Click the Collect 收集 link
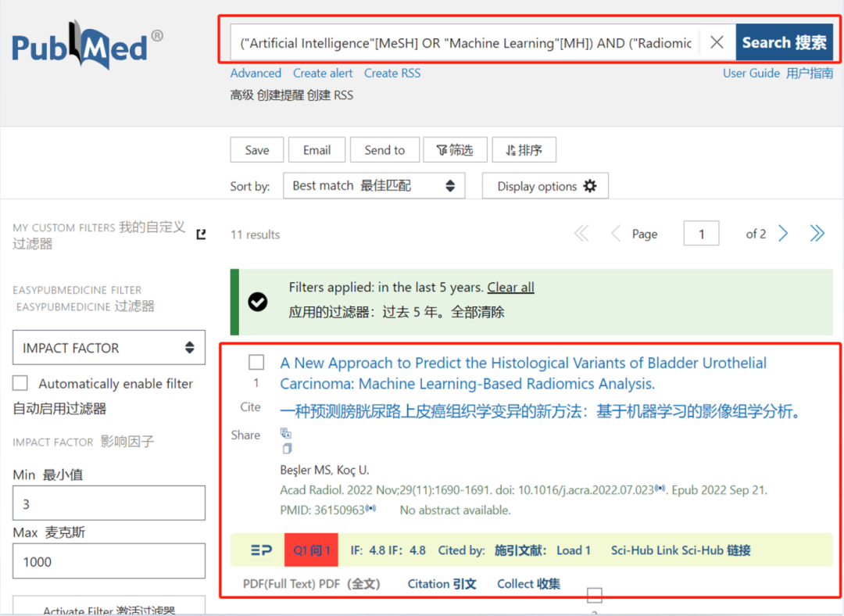This screenshot has width=844, height=616. [x=528, y=584]
